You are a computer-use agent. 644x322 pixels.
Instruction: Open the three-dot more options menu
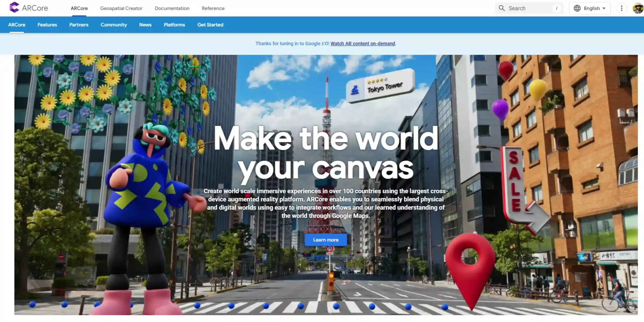click(x=621, y=8)
